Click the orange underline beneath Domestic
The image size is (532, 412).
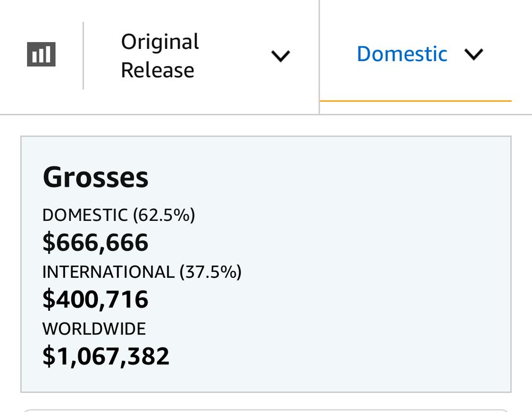click(415, 101)
